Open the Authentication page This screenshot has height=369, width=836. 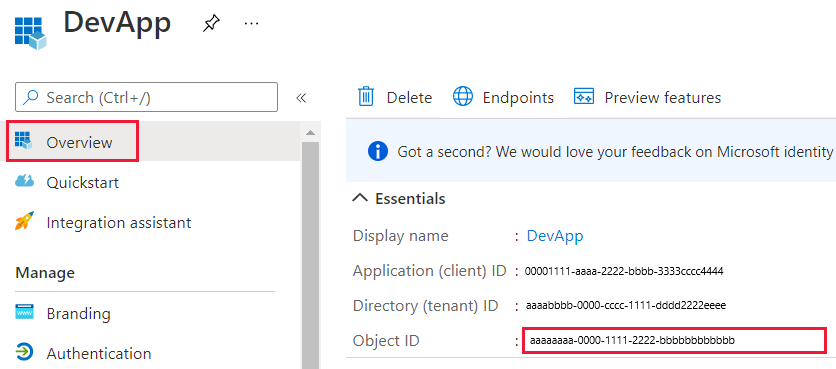click(x=99, y=354)
